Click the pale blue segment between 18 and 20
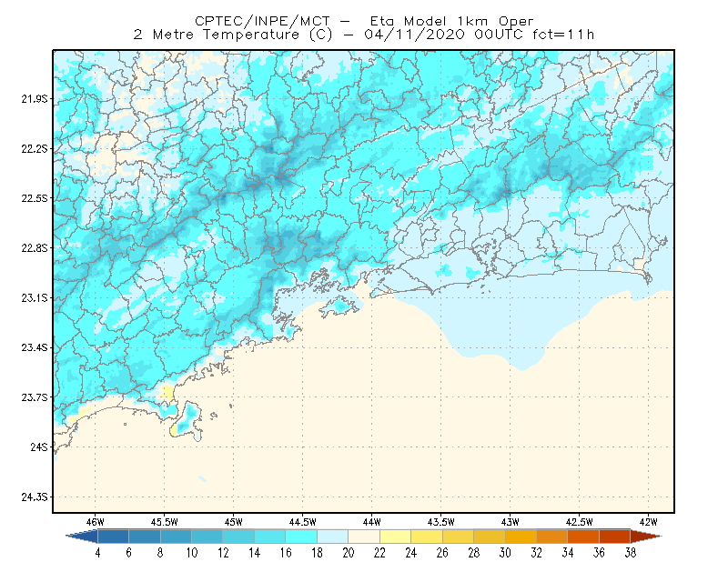 click(x=332, y=537)
